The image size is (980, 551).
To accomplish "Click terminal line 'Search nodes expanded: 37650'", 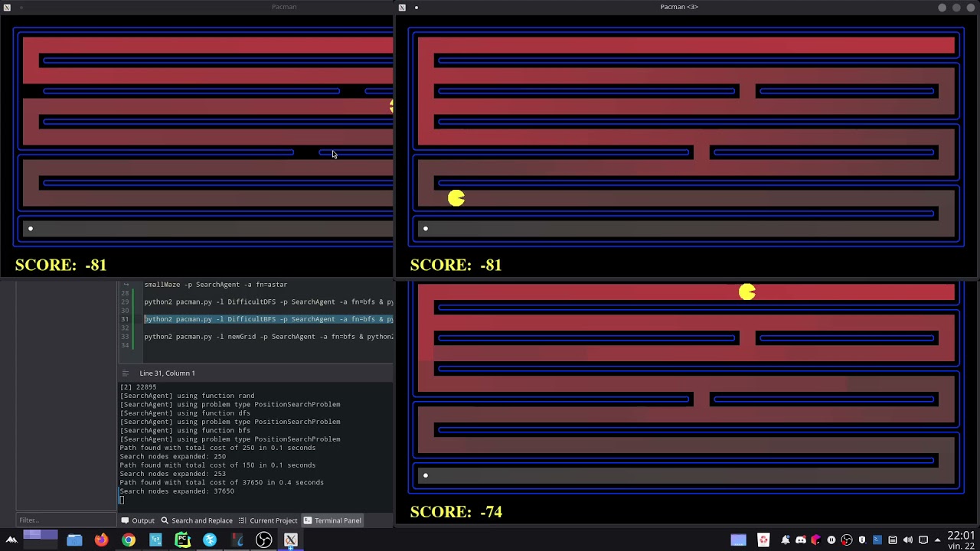I will click(177, 491).
